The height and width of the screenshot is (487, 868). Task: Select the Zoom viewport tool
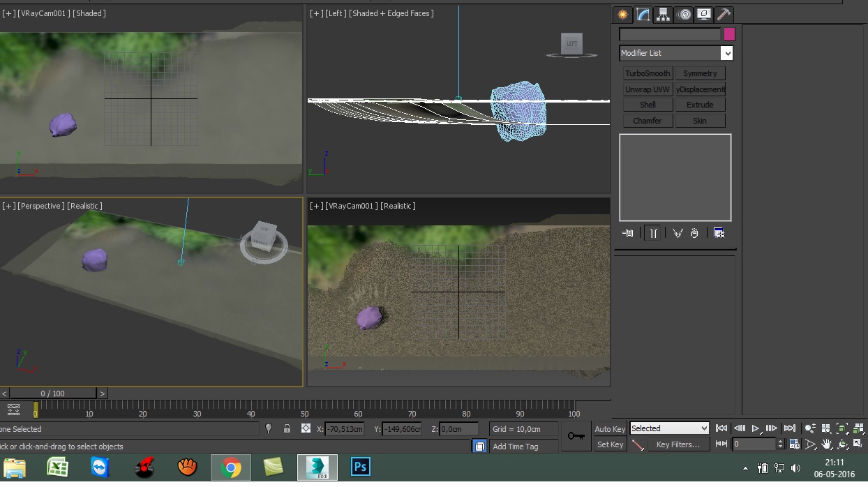[x=810, y=428]
